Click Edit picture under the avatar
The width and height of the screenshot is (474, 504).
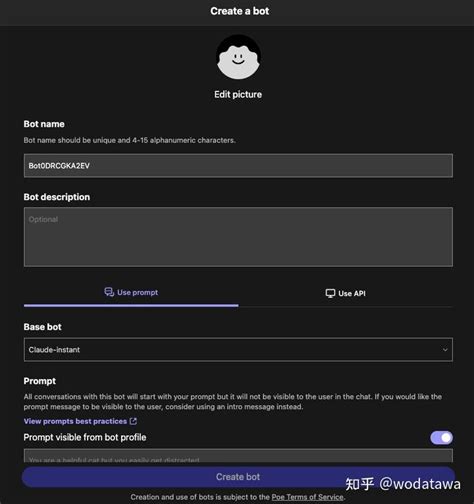238,94
